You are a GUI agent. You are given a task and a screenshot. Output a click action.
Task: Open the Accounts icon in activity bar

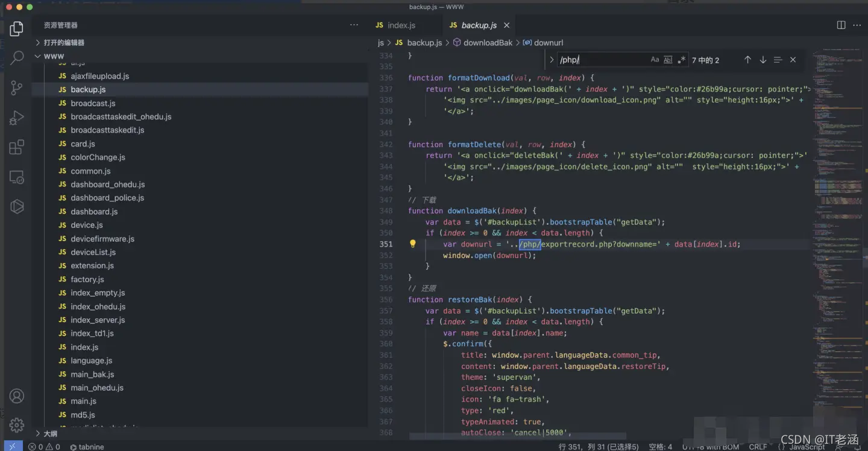[x=17, y=396]
